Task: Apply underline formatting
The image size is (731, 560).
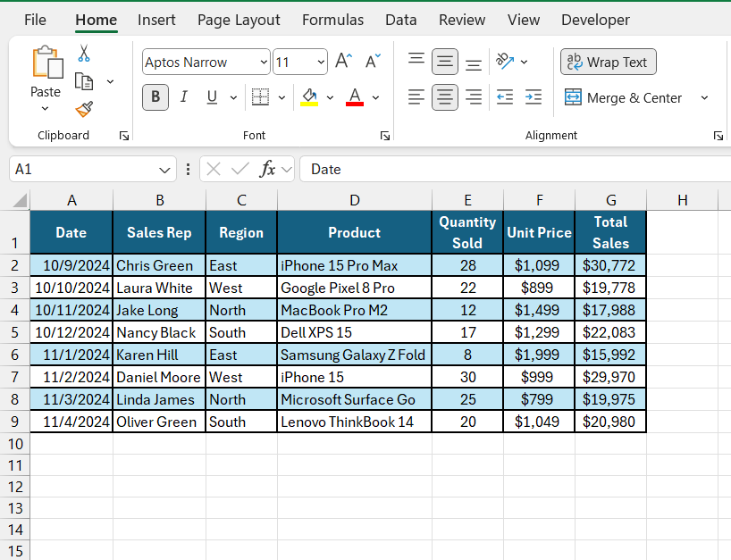Action: click(212, 96)
